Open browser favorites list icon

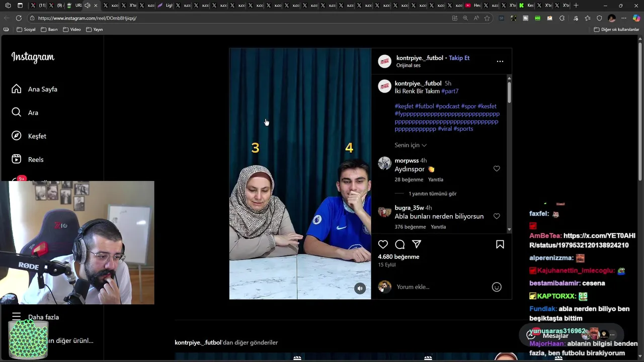(588, 18)
